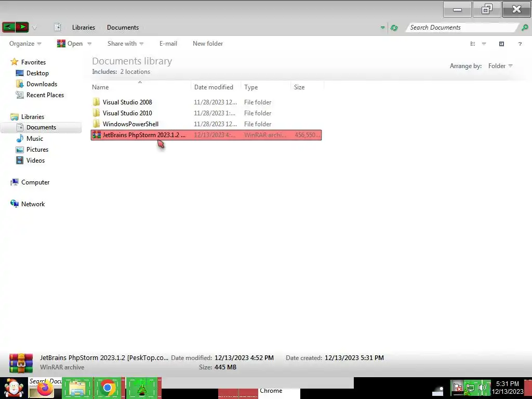Click the search magnifier icon
This screenshot has width=532, height=399.
tap(525, 28)
